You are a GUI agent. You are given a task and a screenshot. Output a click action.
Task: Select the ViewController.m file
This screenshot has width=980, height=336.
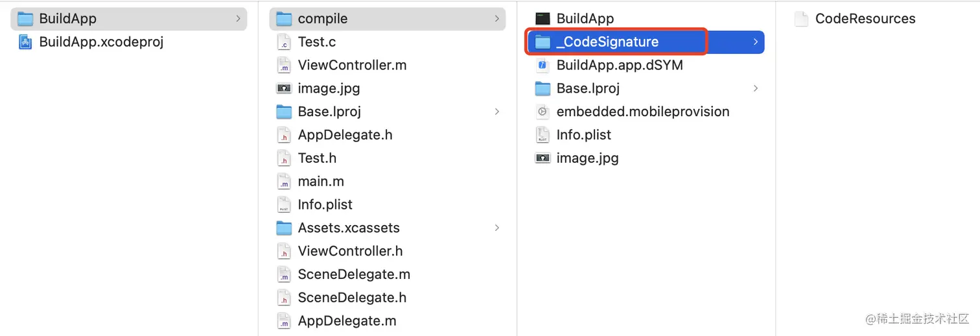[388, 65]
